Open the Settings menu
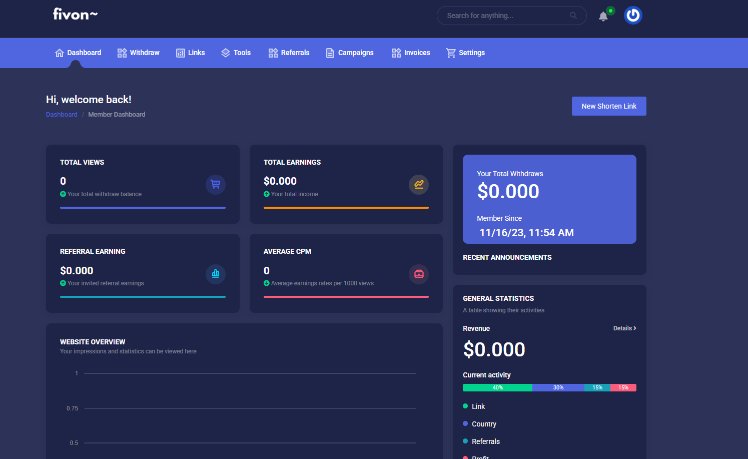The height and width of the screenshot is (459, 748). tap(465, 53)
